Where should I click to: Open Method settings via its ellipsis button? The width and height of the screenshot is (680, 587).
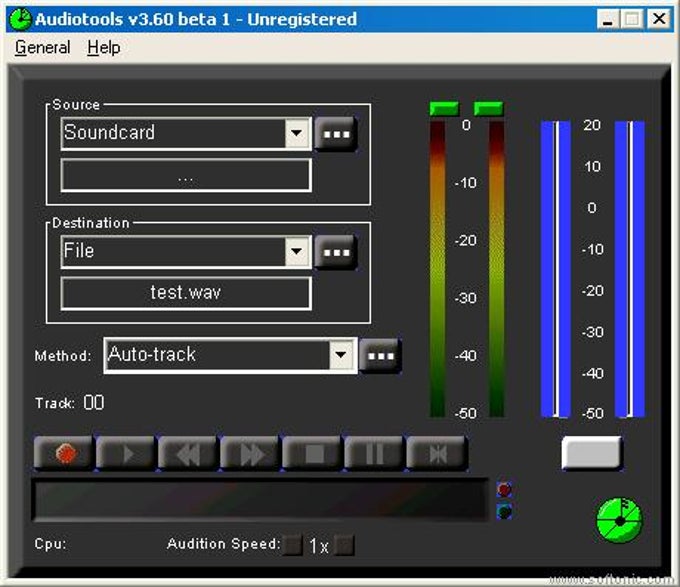380,356
